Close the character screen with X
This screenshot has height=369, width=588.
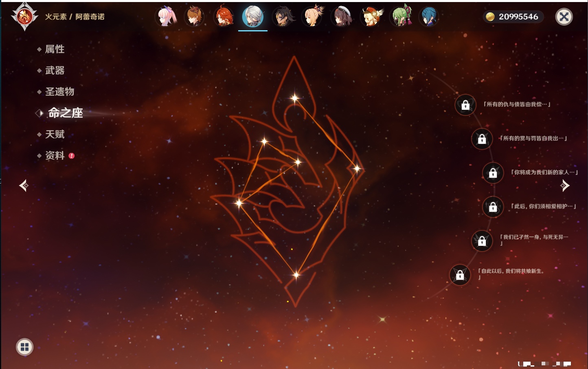pos(564,17)
